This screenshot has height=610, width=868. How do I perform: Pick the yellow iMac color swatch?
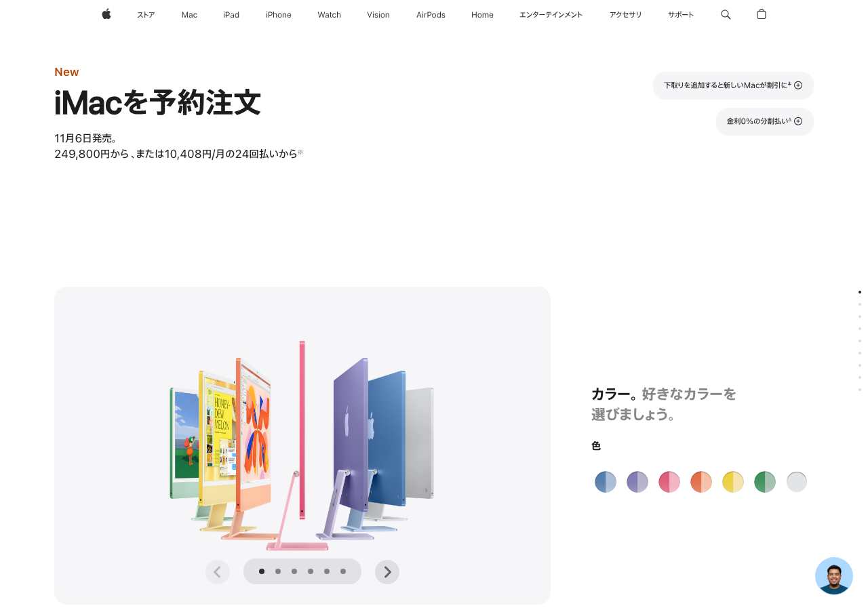733,482
